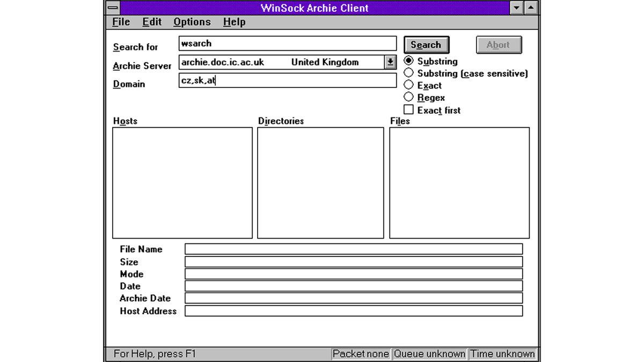The width and height of the screenshot is (644, 362).
Task: Expand the Archie Server dropdown arrow
Action: click(x=391, y=62)
